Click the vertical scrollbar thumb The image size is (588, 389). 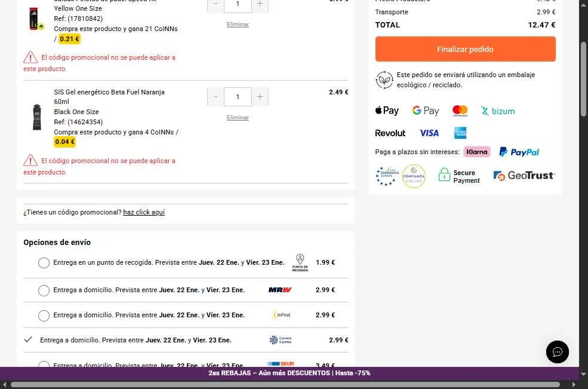click(x=583, y=79)
